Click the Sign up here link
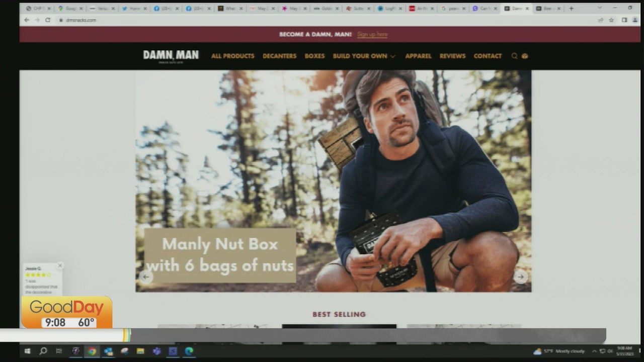 [x=372, y=34]
